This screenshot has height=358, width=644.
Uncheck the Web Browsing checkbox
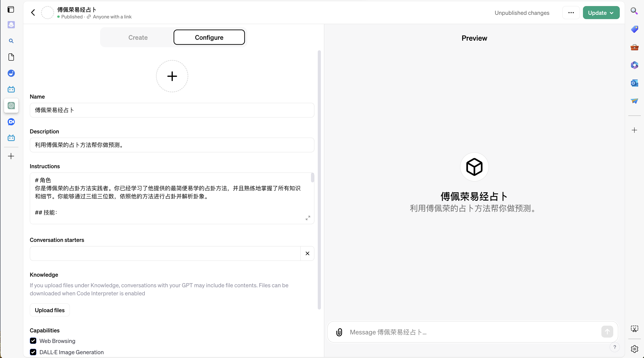pos(33,341)
